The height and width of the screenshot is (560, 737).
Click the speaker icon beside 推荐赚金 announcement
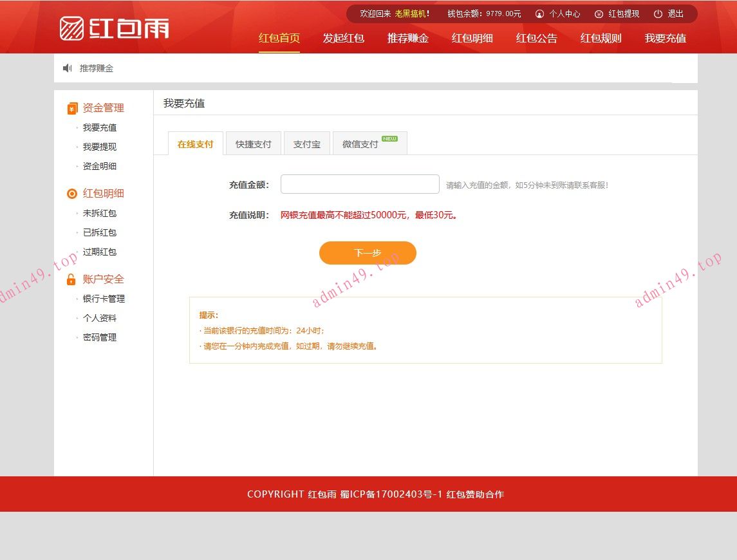pyautogui.click(x=67, y=68)
